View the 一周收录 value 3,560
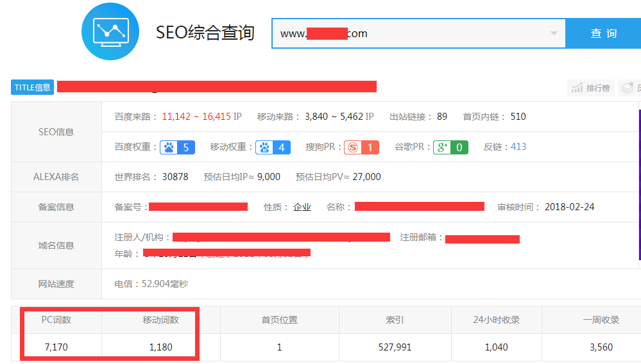The image size is (641, 364). [x=601, y=347]
